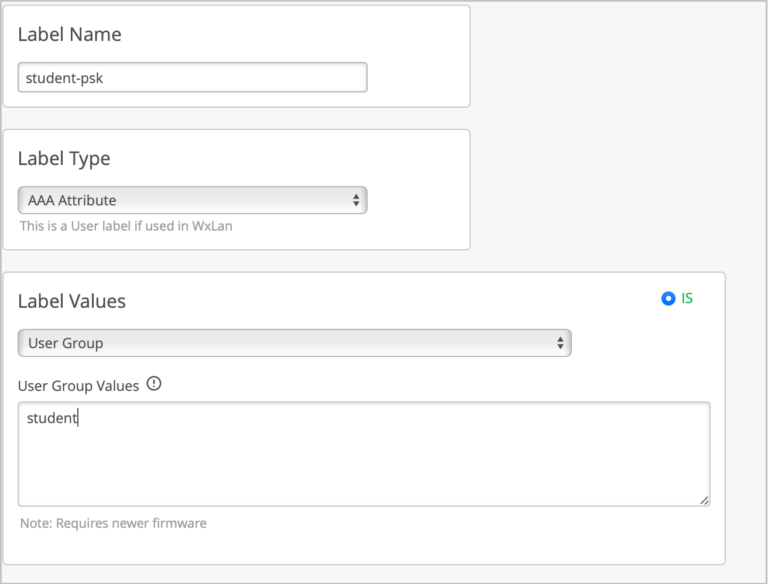Image resolution: width=768 pixels, height=584 pixels.
Task: Click the info icon beside User Group Values
Action: pos(154,384)
